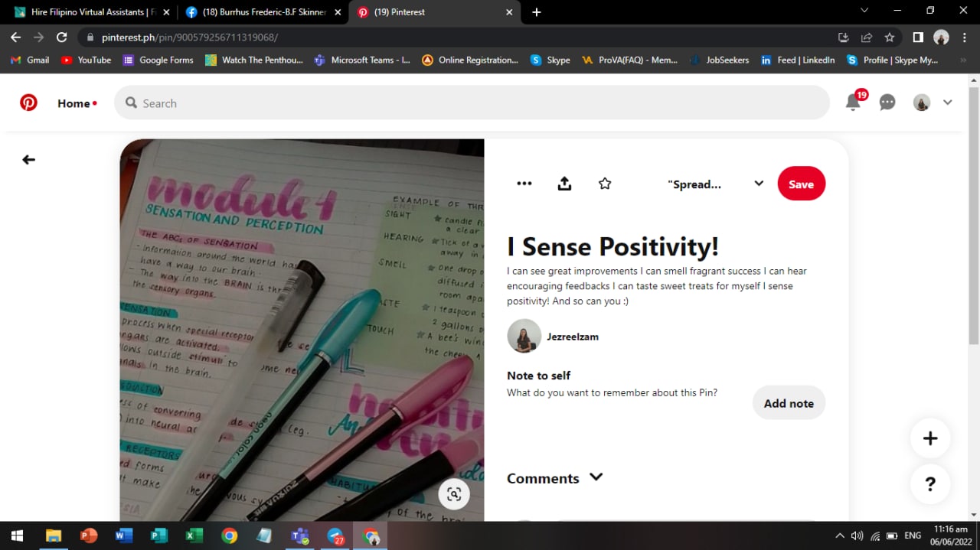Open the ProVA(FAQ) bookmark
The width and height of the screenshot is (980, 550).
629,60
